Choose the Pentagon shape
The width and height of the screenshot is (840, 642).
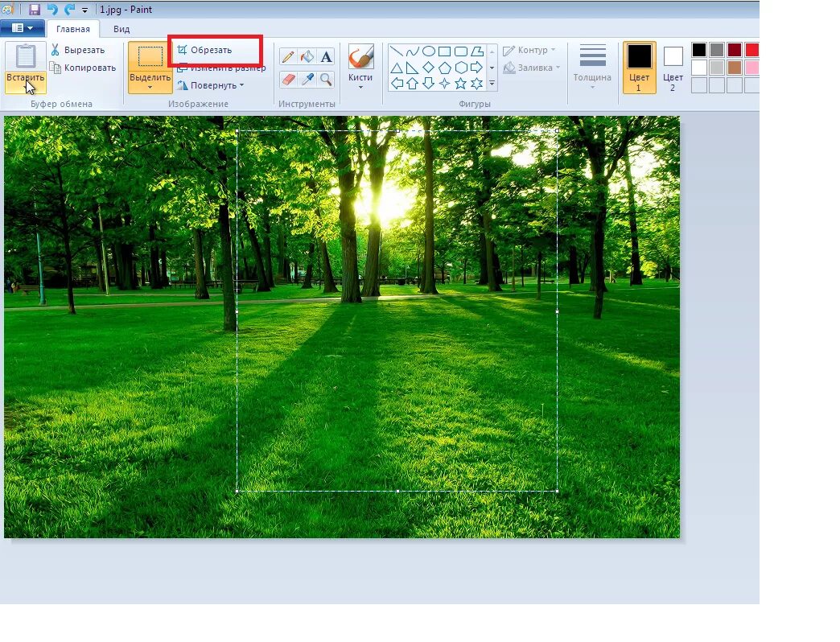click(x=444, y=68)
